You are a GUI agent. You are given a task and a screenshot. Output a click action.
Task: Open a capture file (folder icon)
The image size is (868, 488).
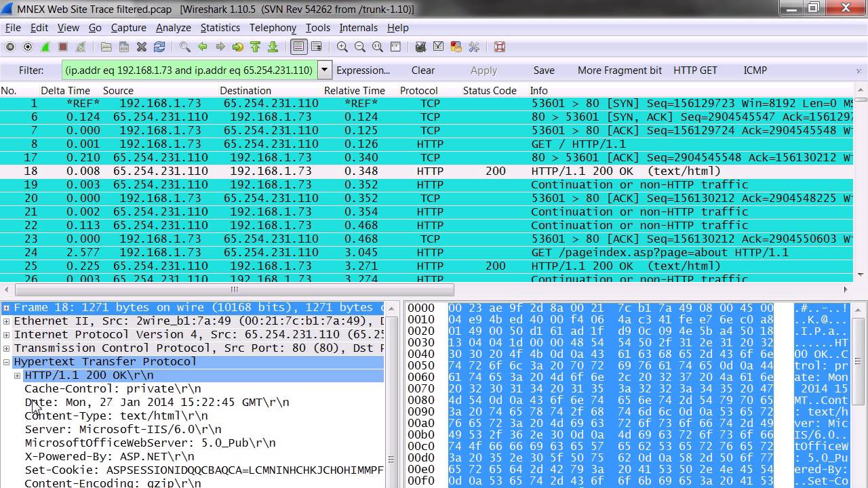tap(106, 47)
